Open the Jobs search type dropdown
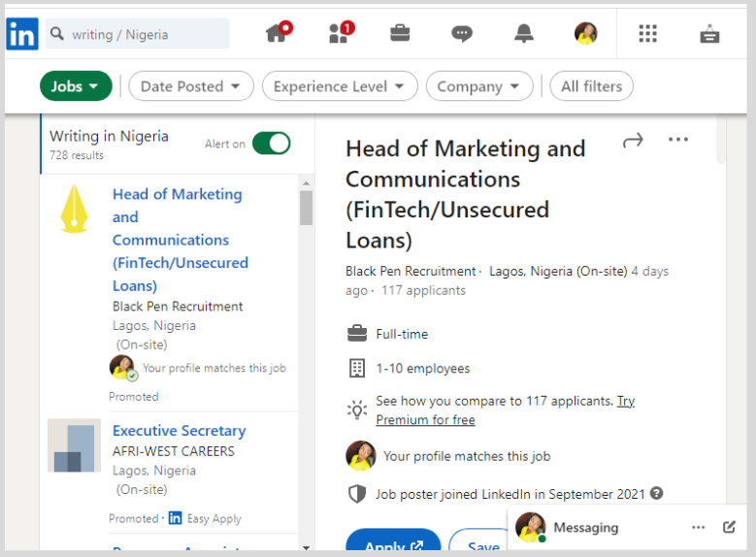The height and width of the screenshot is (557, 756). [x=76, y=86]
